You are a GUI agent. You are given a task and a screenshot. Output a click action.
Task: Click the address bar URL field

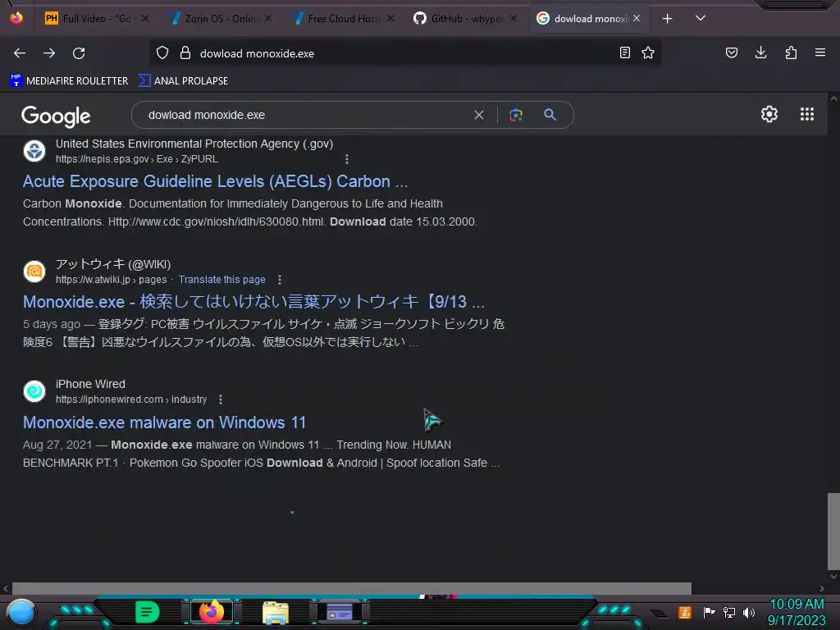(x=404, y=53)
